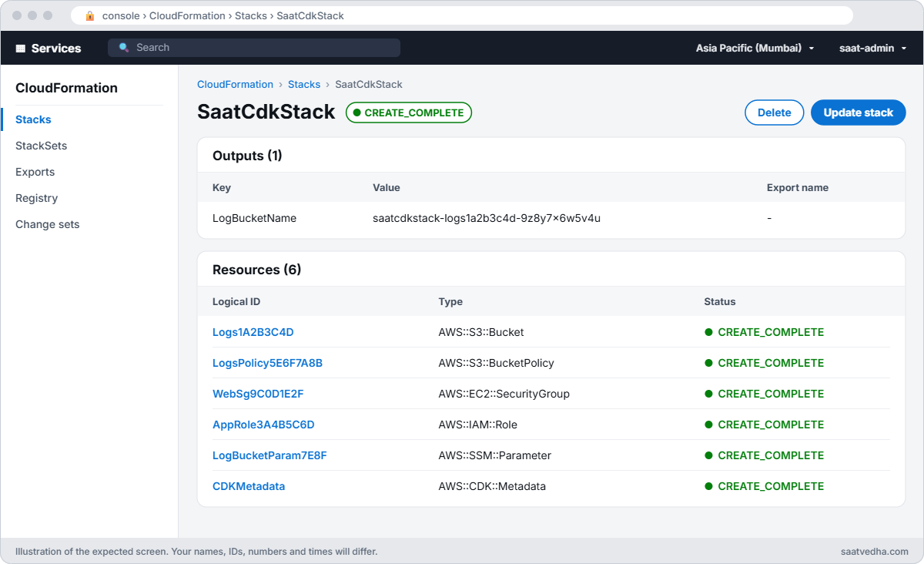The image size is (924, 564).
Task: Open the Logs1A2B3C4D resource link
Action: (253, 332)
